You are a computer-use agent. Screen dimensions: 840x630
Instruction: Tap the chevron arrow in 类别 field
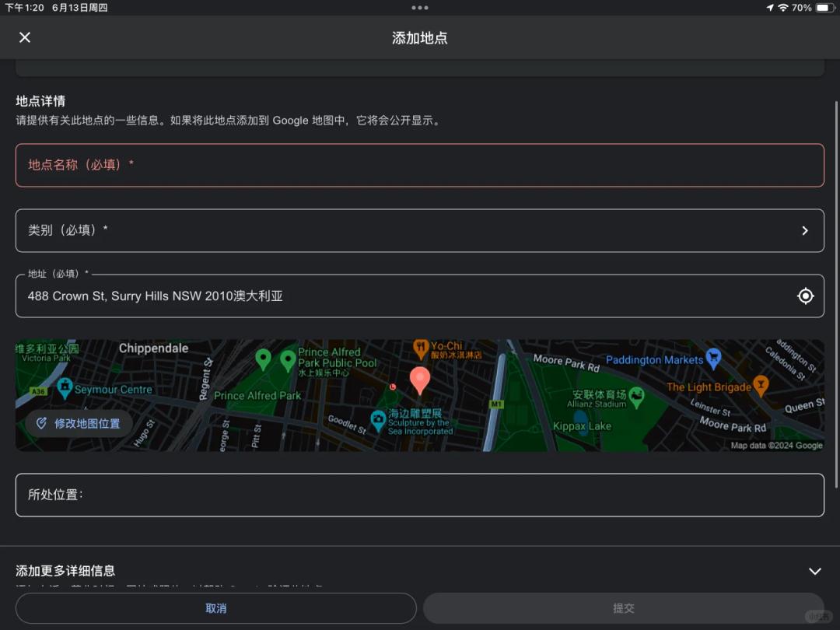tap(805, 230)
